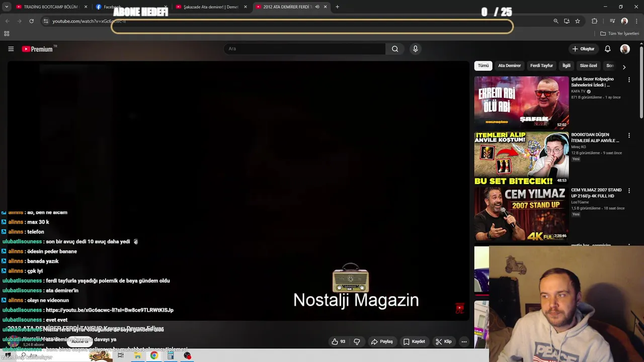Create a clip using Klip button

pyautogui.click(x=443, y=341)
